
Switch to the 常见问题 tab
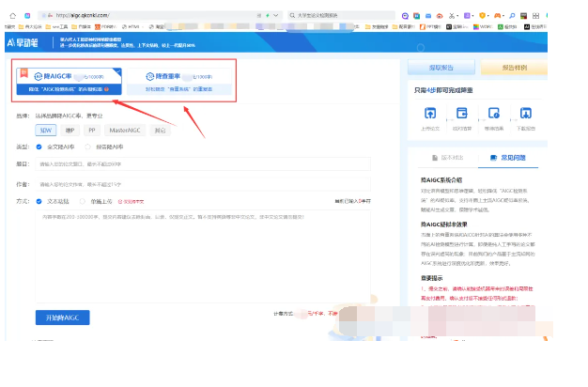508,158
